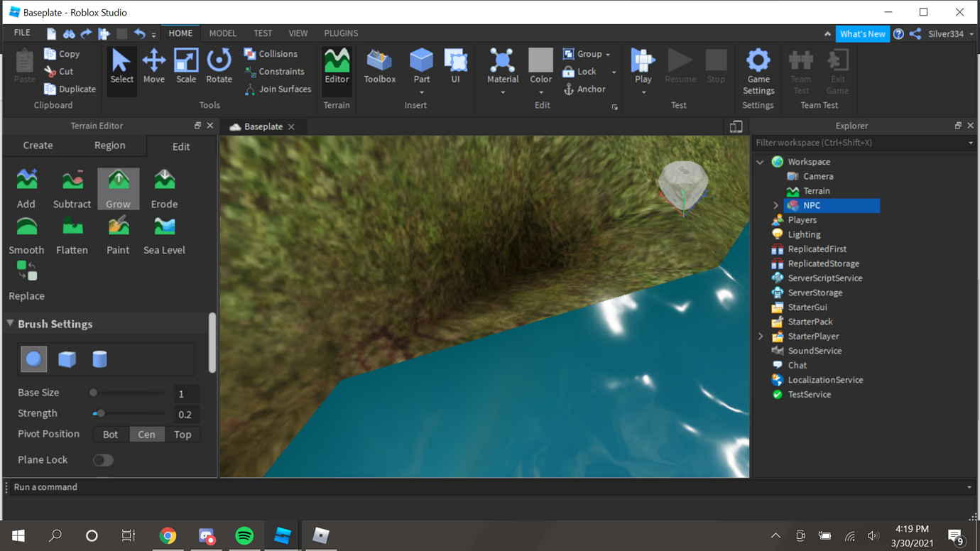Viewport: 980px width, 551px height.
Task: Open the Toolbox panel
Action: 380,67
